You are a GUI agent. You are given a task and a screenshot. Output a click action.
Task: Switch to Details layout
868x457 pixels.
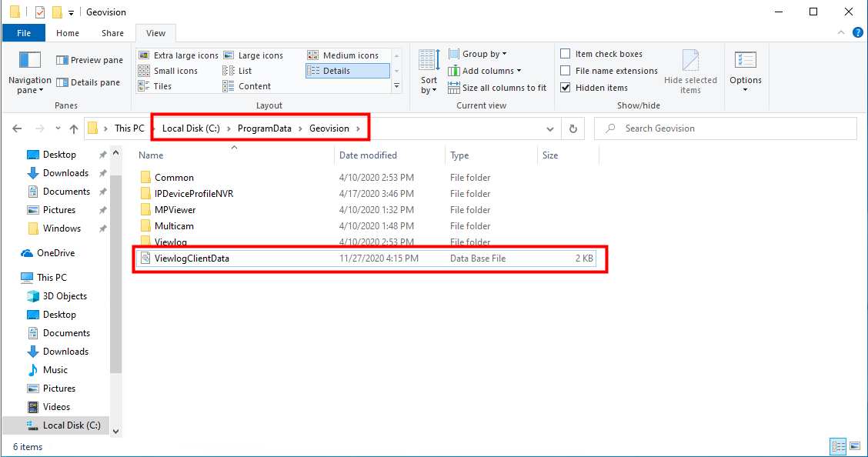(348, 71)
